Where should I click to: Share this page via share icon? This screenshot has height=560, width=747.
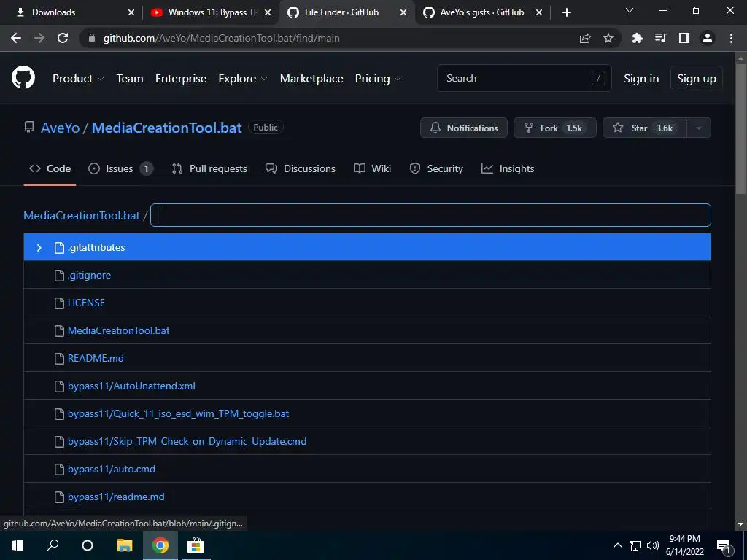pos(584,38)
